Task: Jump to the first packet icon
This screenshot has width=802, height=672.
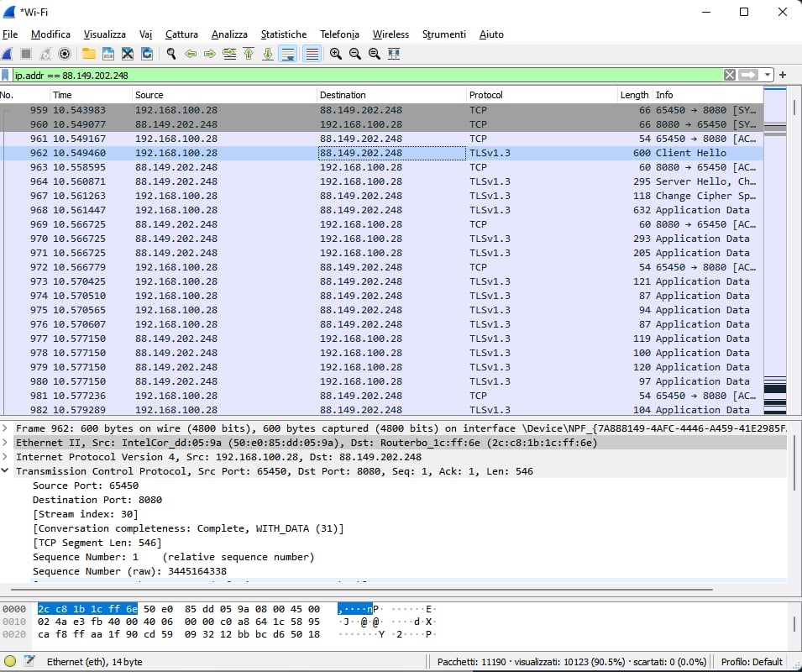Action: point(249,54)
